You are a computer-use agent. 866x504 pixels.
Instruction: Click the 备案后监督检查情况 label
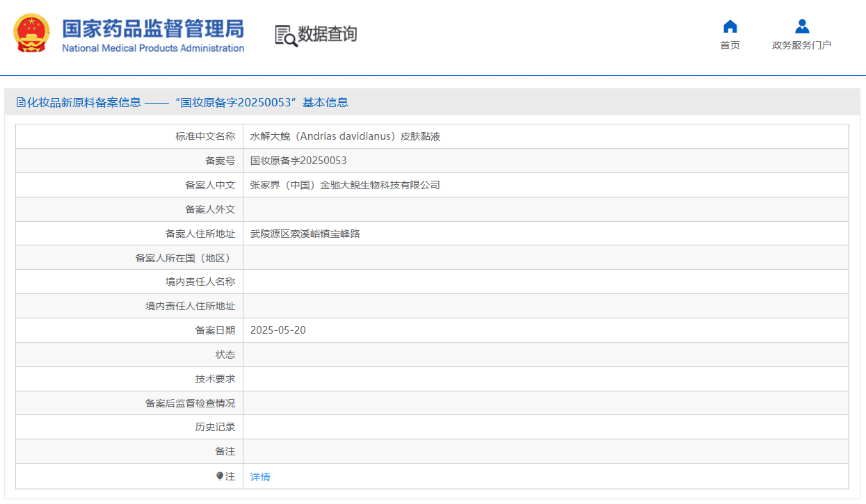point(191,403)
